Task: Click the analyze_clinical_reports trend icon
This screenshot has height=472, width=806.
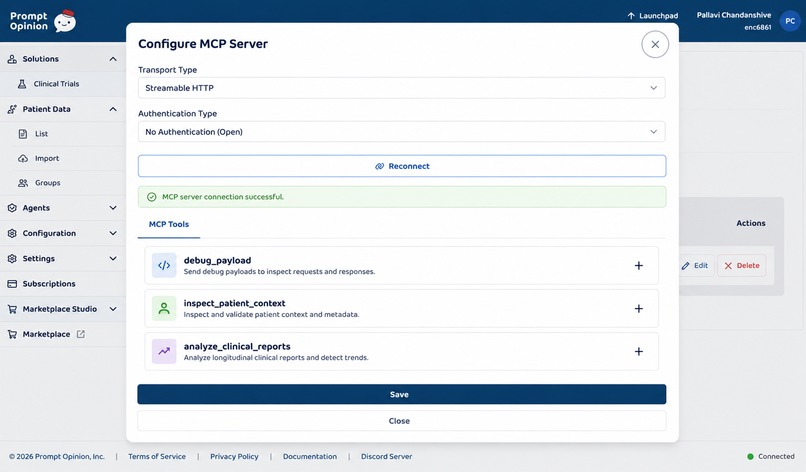Action: tap(164, 352)
